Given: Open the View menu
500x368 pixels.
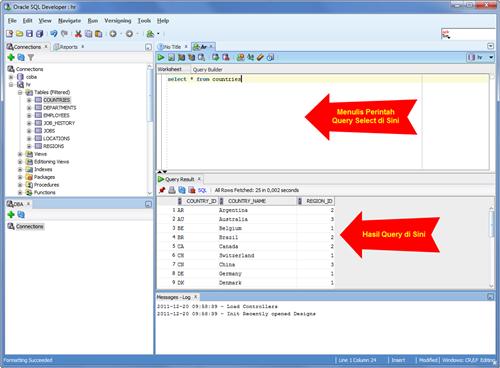Looking at the screenshot, I should (45, 21).
